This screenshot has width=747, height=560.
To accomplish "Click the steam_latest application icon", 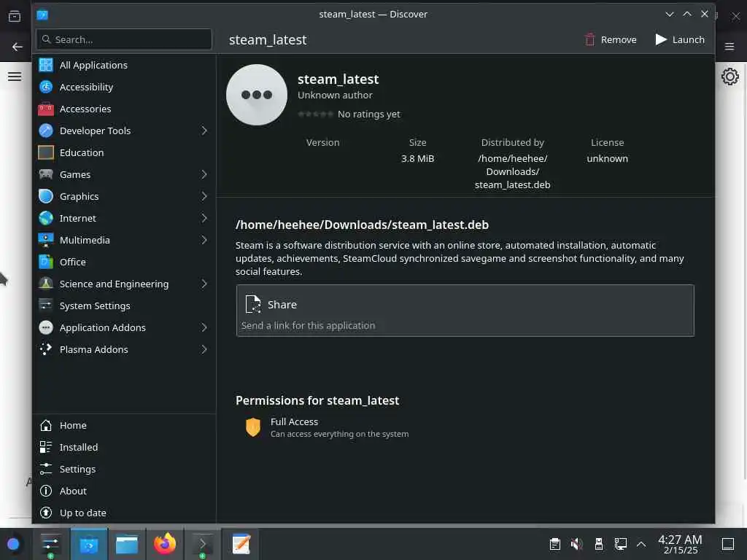I will pyautogui.click(x=257, y=95).
